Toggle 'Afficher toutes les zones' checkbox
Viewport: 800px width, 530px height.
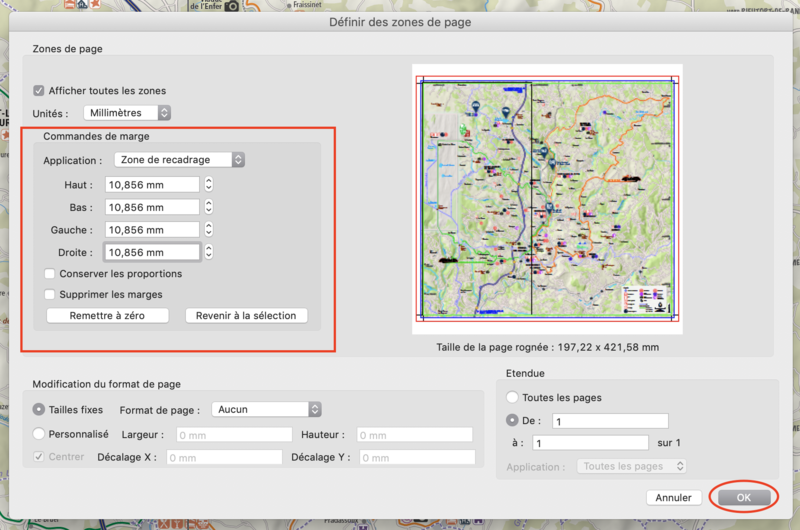[39, 90]
